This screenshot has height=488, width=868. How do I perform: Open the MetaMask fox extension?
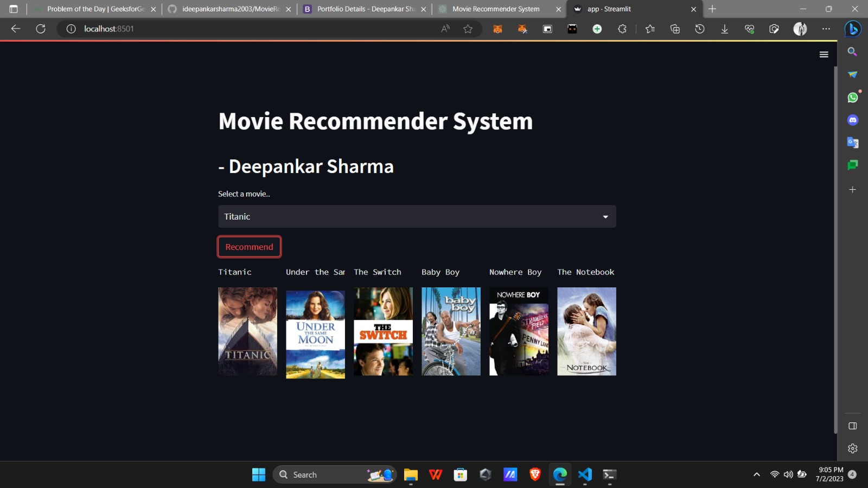click(x=497, y=29)
